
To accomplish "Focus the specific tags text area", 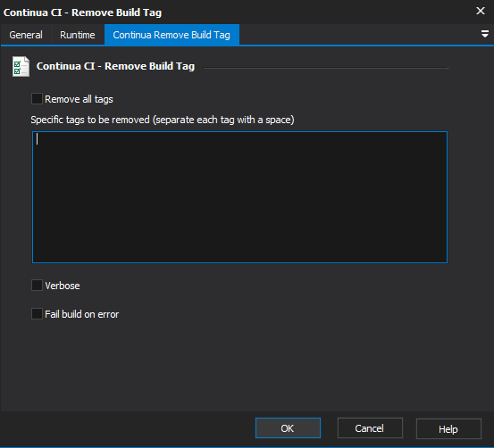I will point(239,197).
